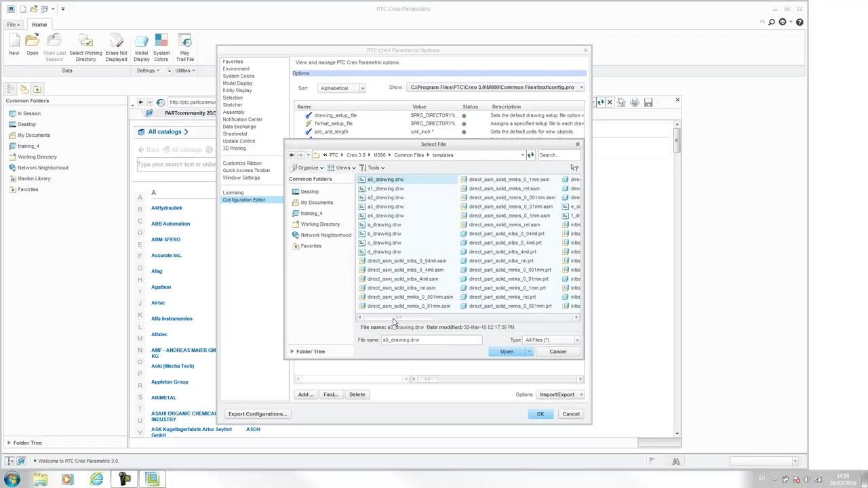Click Windows Start button

[x=12, y=479]
